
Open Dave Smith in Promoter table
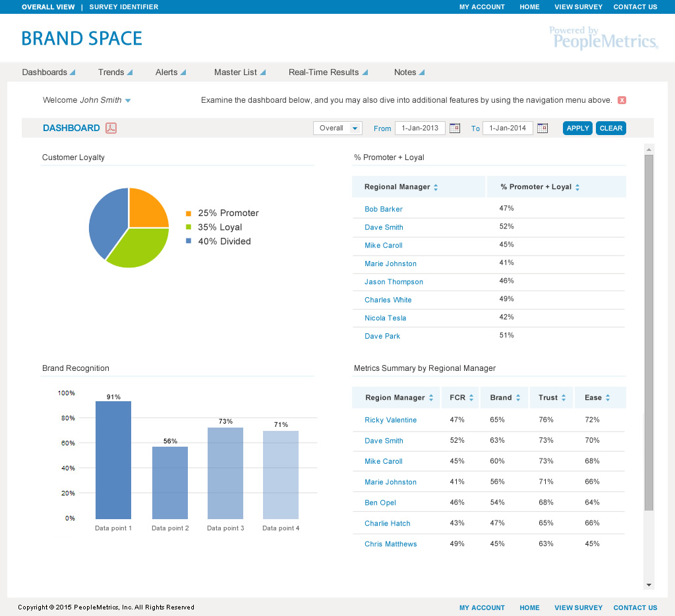point(384,227)
